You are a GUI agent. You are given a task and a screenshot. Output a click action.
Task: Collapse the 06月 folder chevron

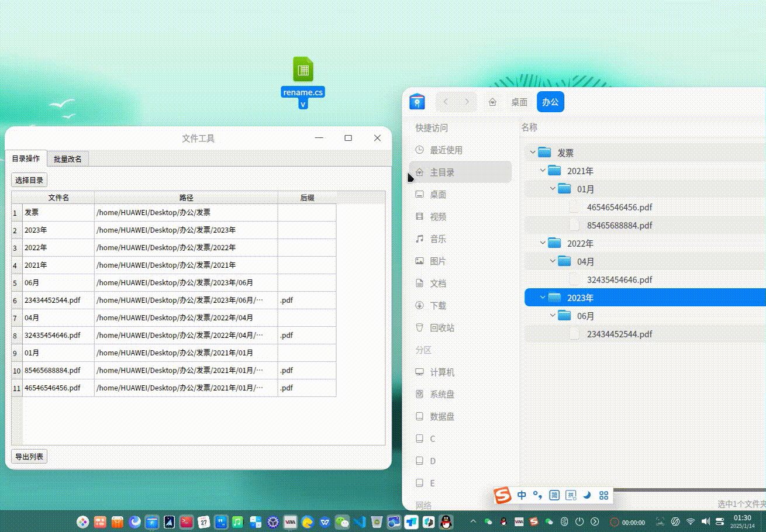click(x=553, y=316)
